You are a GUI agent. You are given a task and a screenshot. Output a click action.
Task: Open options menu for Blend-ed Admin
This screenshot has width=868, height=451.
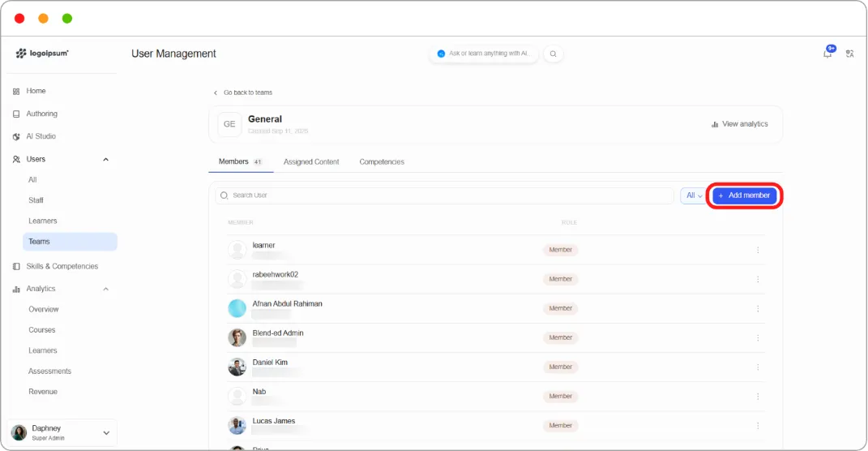pos(758,338)
